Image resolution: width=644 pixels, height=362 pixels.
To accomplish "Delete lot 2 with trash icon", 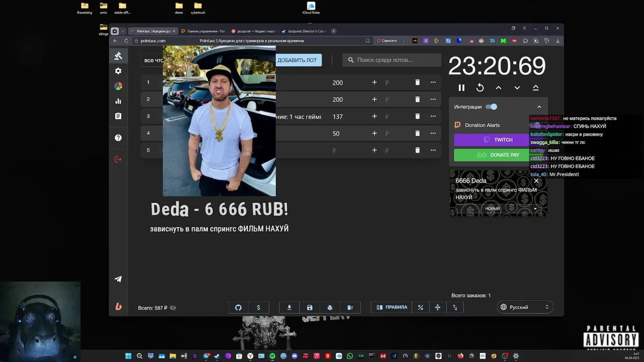I will 417,100.
